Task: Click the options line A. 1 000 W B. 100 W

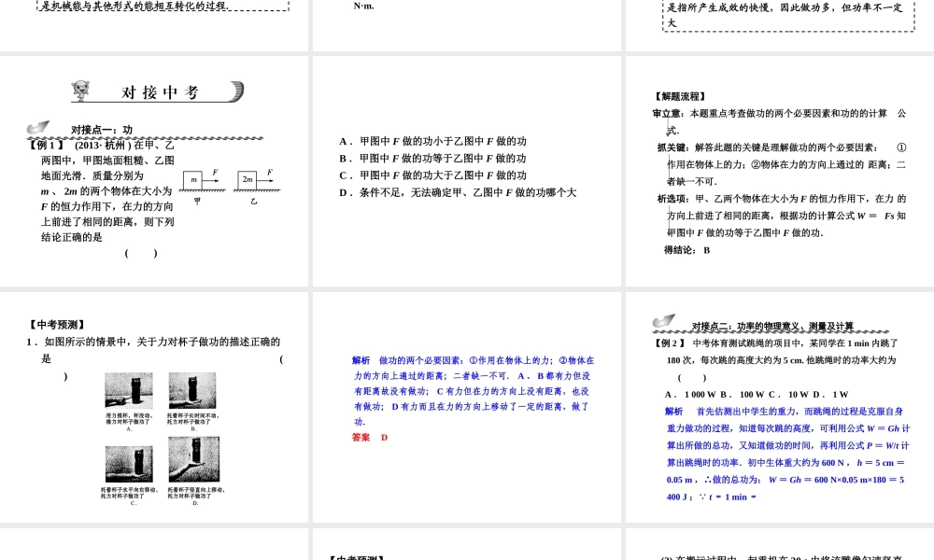Action: pyautogui.click(x=757, y=394)
